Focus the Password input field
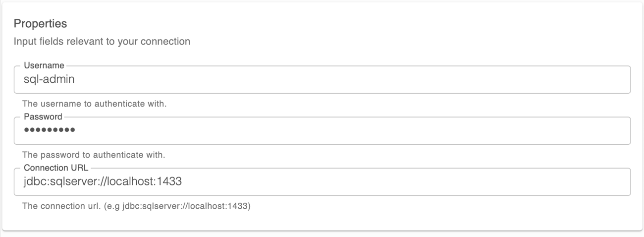This screenshot has width=644, height=237. [322, 130]
